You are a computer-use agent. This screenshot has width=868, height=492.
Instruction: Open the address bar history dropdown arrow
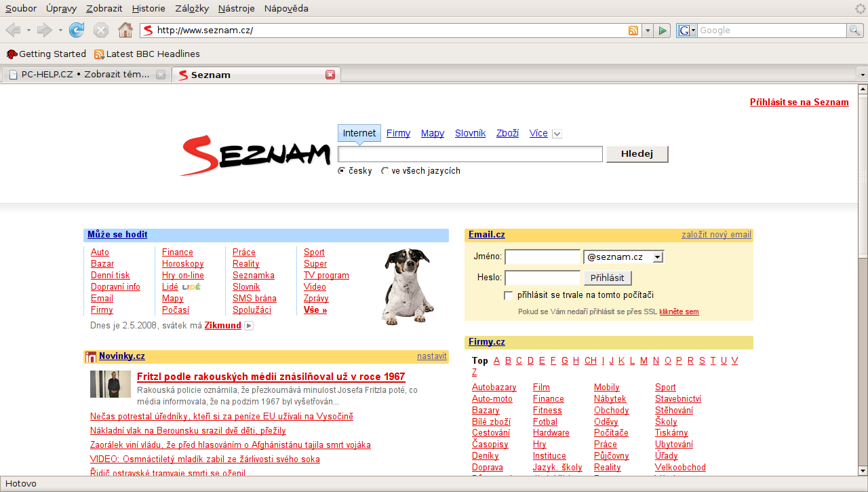click(x=647, y=31)
